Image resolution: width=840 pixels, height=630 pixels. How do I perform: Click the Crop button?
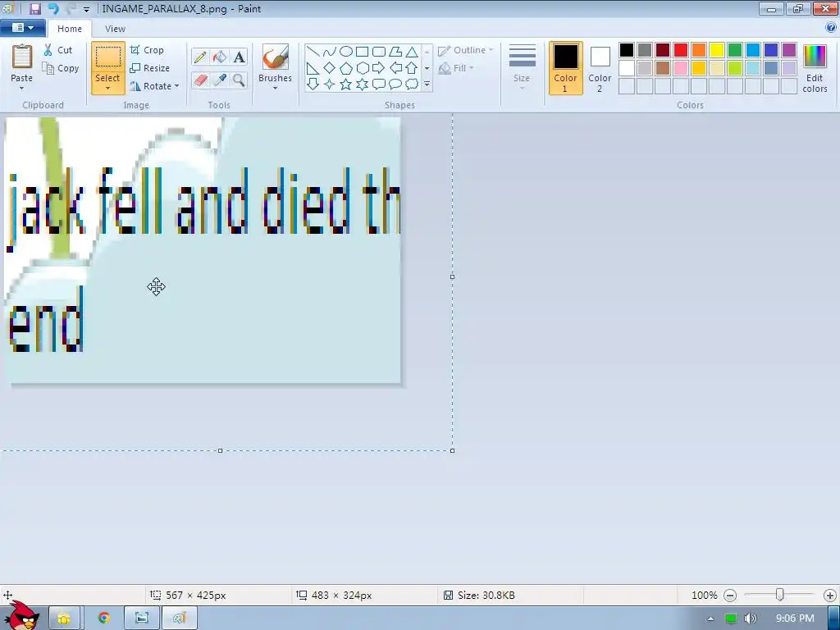click(147, 50)
